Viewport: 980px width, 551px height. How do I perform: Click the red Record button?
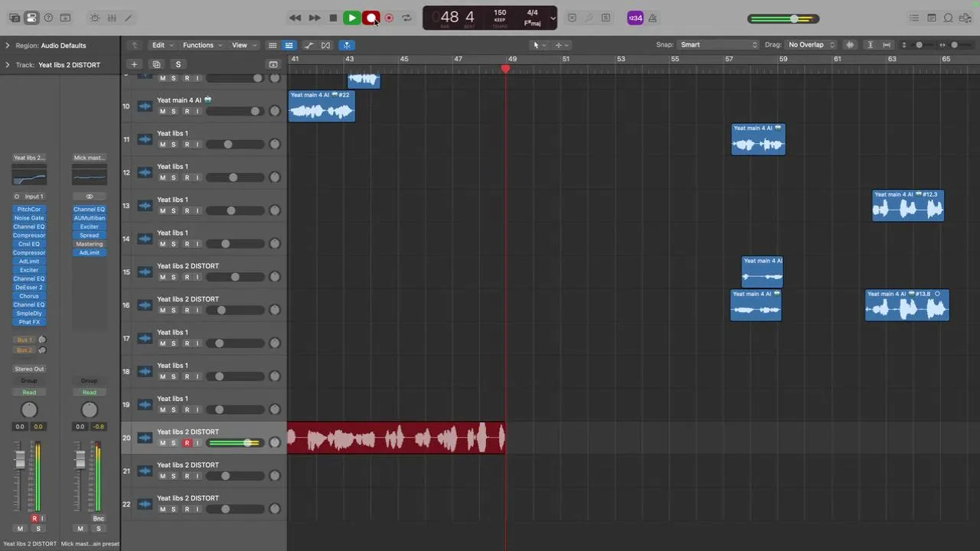[x=371, y=18]
